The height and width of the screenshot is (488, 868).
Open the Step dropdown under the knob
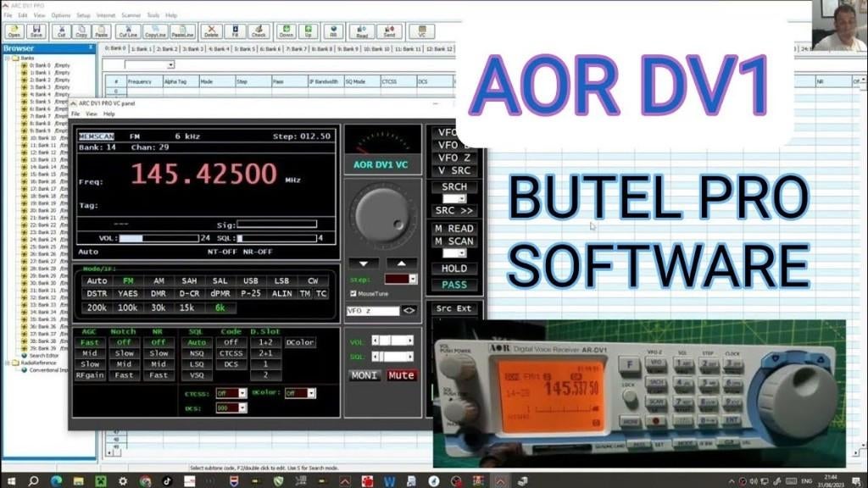[x=413, y=279]
